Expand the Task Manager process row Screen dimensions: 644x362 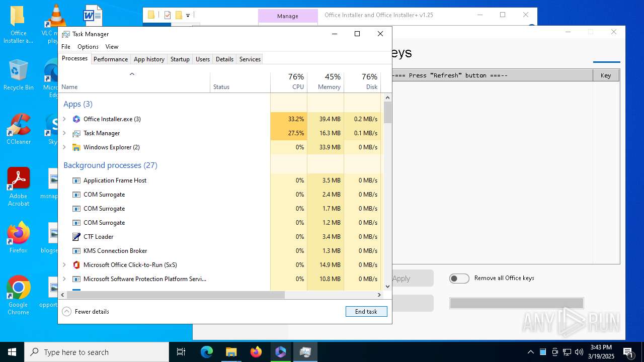click(x=64, y=133)
